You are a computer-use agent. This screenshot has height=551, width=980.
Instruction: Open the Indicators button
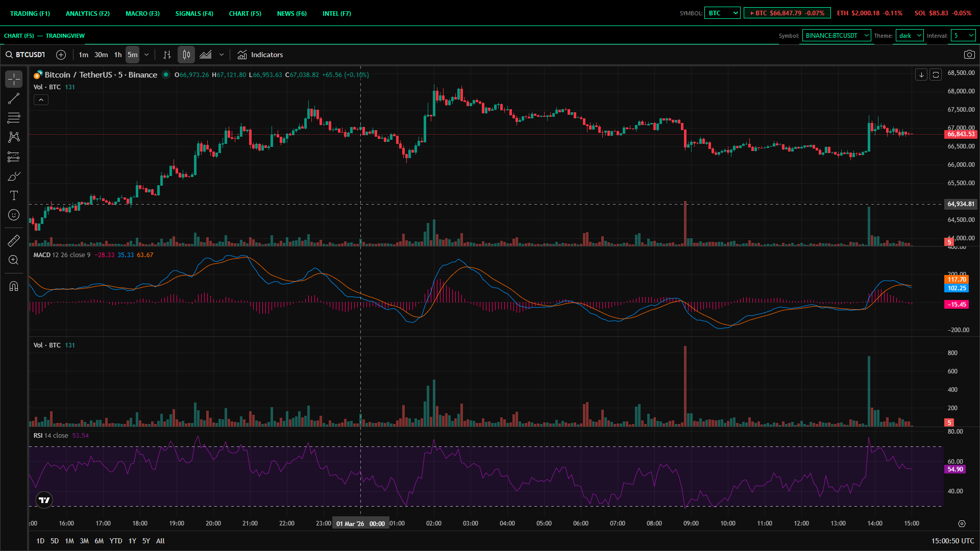click(x=260, y=55)
